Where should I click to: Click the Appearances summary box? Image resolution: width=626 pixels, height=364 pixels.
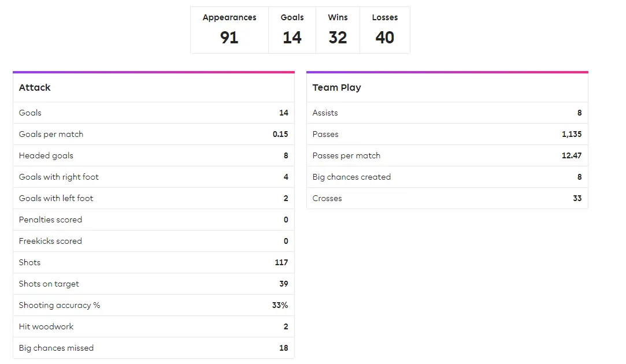pyautogui.click(x=229, y=30)
